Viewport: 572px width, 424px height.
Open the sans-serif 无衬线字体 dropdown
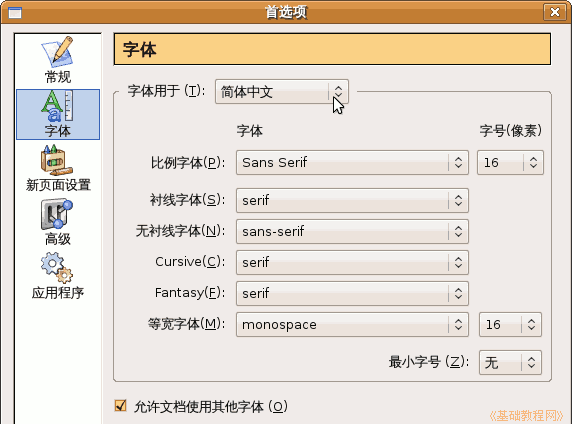(352, 231)
